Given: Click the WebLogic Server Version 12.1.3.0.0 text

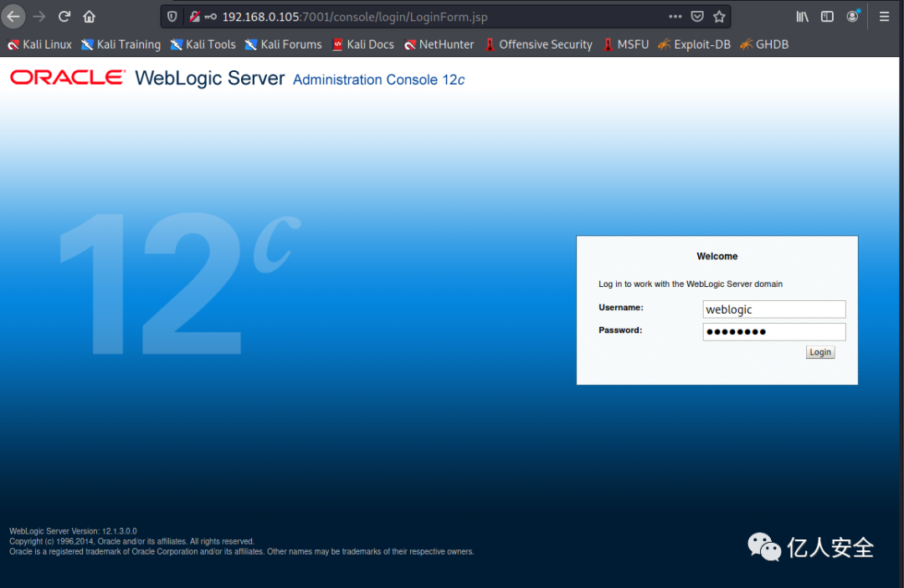Looking at the screenshot, I should tap(73, 531).
